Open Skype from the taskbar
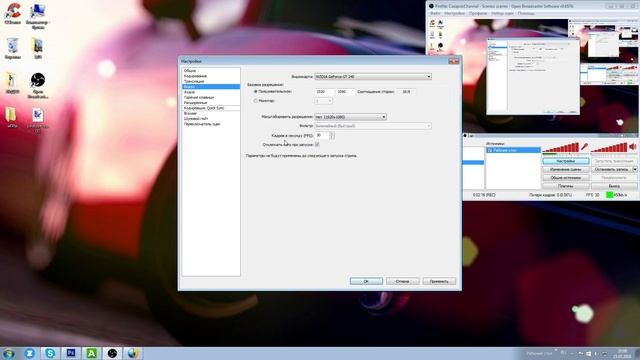The image size is (640, 360). (x=50, y=353)
